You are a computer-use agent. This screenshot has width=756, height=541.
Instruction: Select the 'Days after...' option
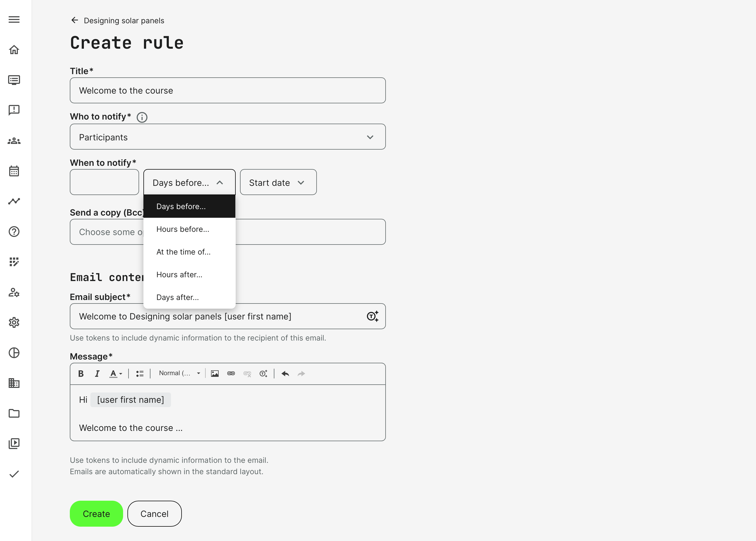pyautogui.click(x=177, y=297)
